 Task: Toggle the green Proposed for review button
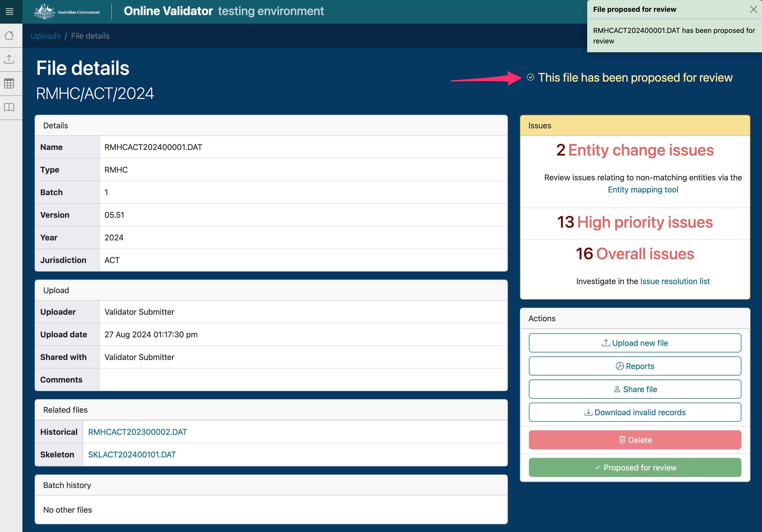click(635, 467)
